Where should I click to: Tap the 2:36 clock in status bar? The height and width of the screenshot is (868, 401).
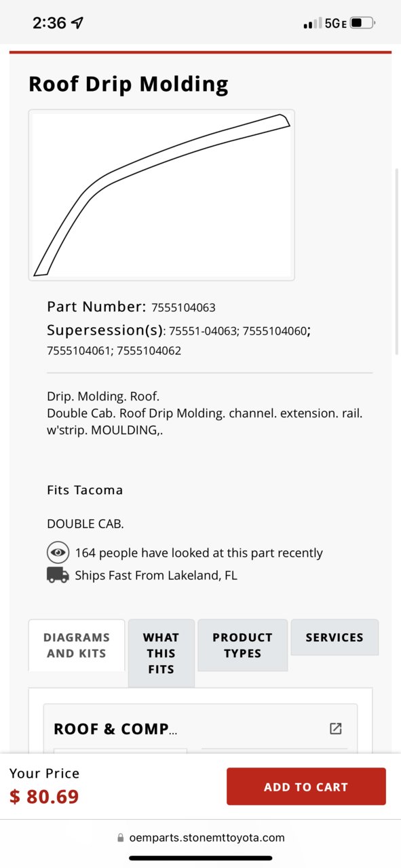(50, 23)
